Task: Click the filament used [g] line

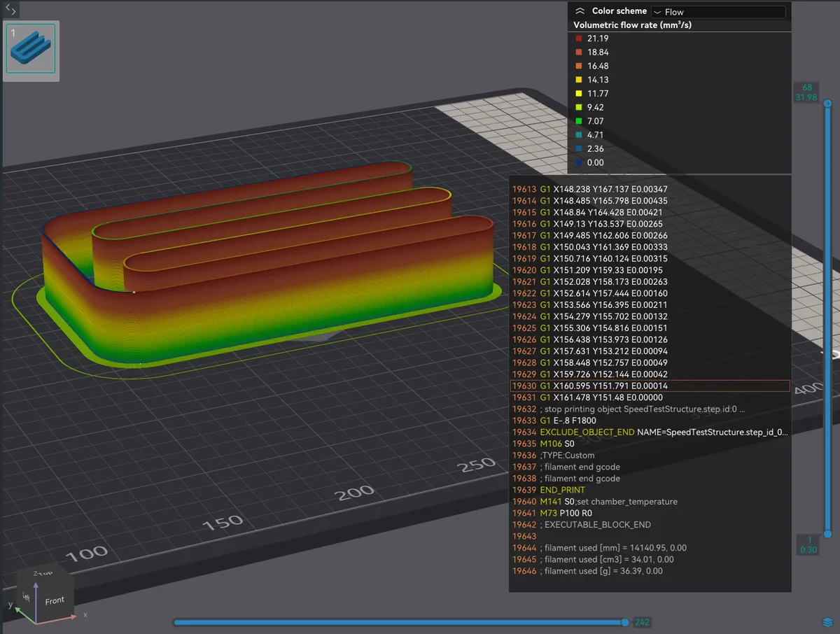Action: pyautogui.click(x=650, y=570)
